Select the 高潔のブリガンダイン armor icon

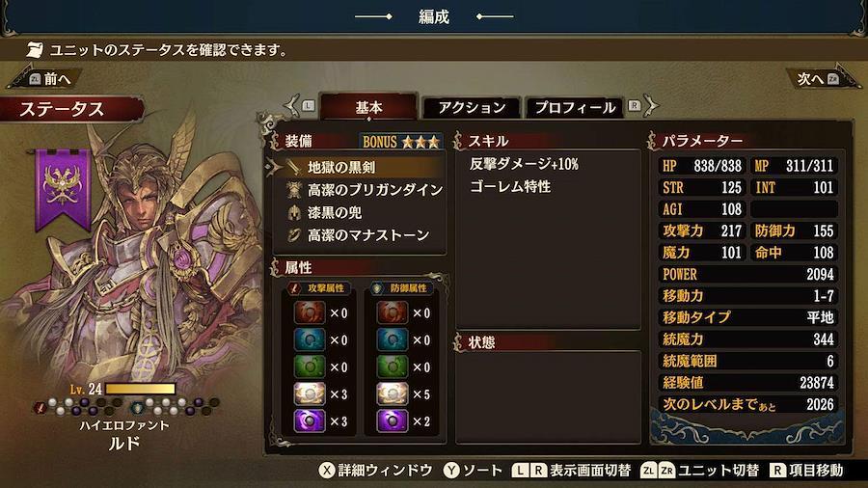[x=294, y=190]
